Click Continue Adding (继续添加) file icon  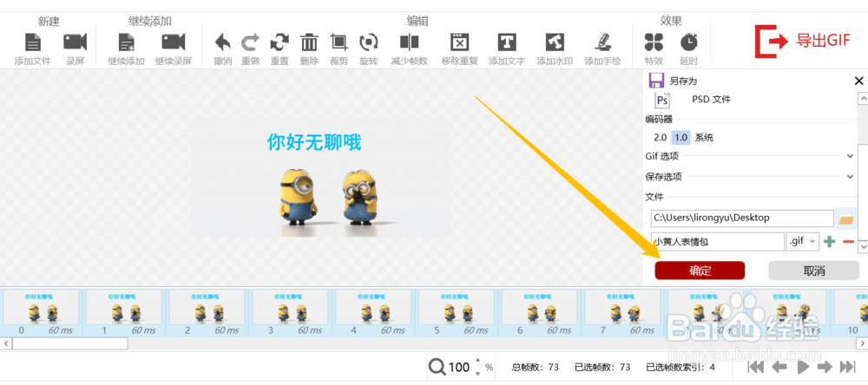[x=126, y=42]
